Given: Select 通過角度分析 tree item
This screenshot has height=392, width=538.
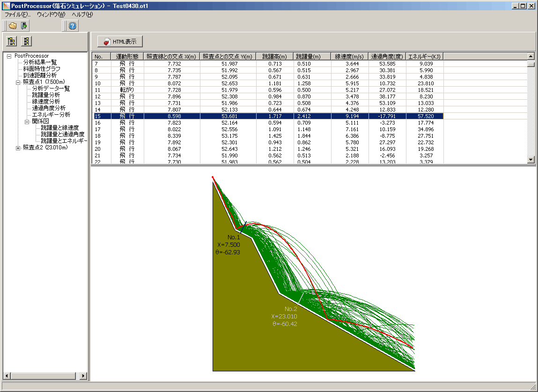Looking at the screenshot, I should tap(49, 108).
